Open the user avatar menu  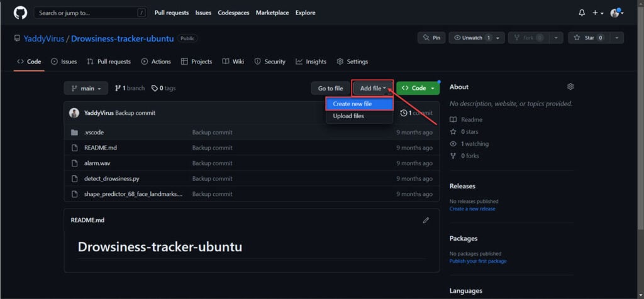(616, 13)
